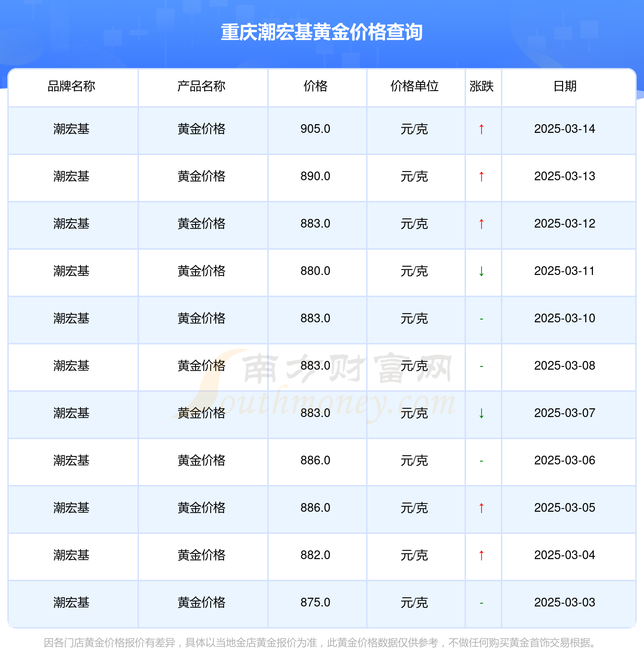Click the green down arrow for 2025-03-07
The image size is (644, 669).
tap(482, 413)
